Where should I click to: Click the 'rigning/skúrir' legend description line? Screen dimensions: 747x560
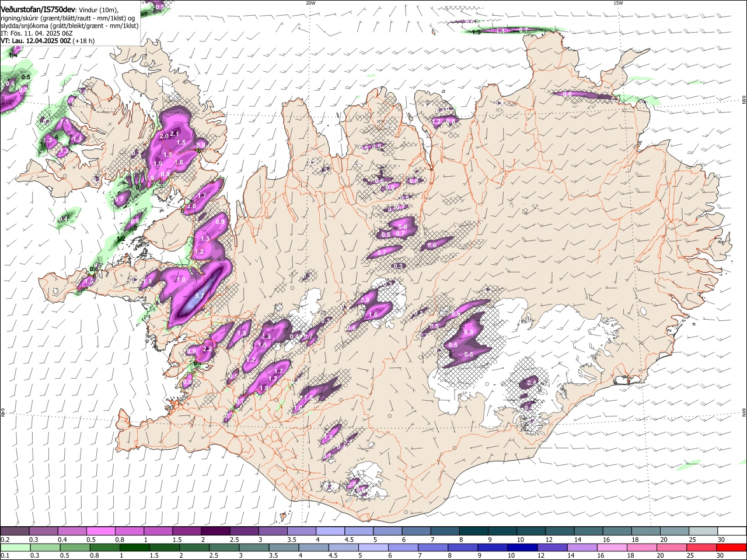68,17
